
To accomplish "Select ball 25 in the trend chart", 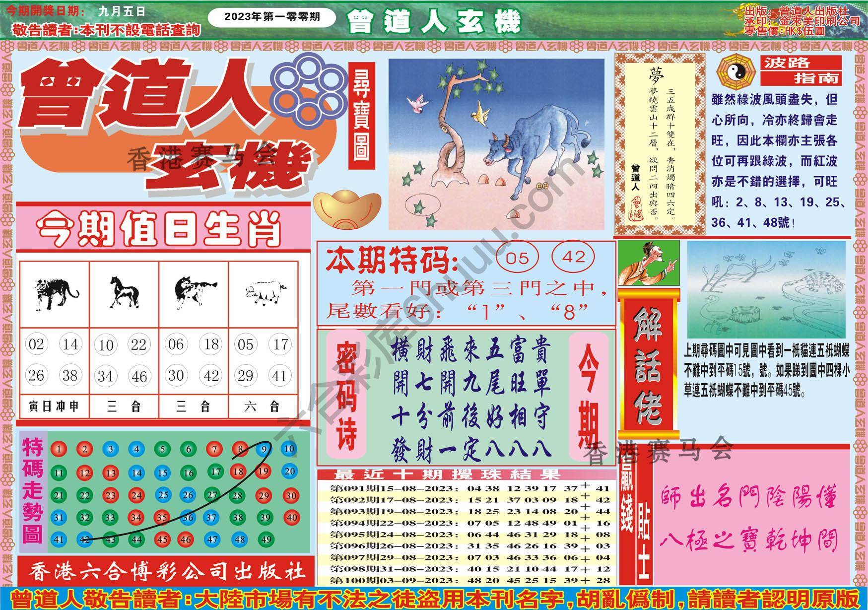I will (162, 495).
